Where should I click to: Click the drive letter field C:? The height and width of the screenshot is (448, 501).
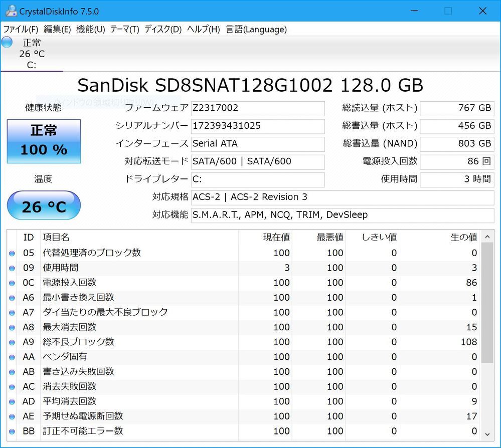point(258,179)
